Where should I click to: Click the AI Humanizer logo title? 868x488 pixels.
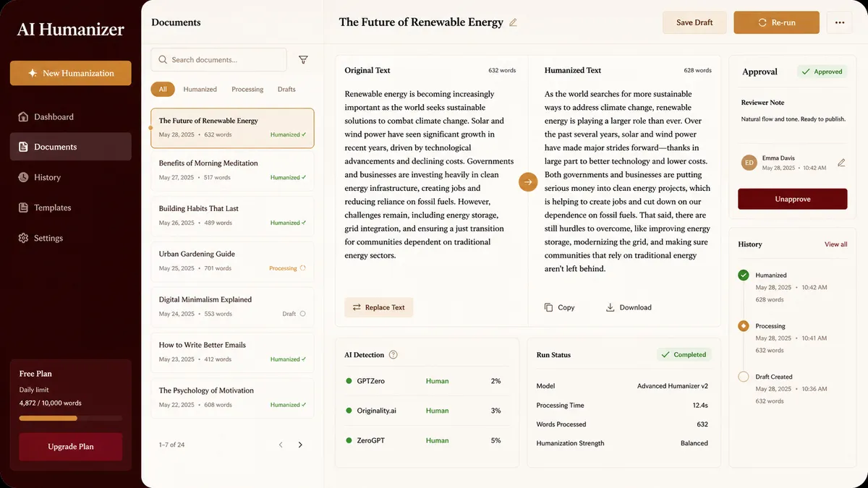pyautogui.click(x=71, y=30)
